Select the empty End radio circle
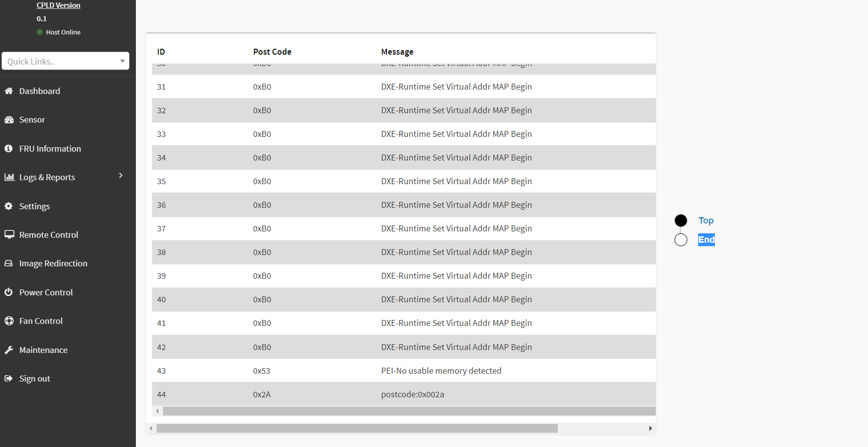Screen dimensions: 868x447 [681, 240]
